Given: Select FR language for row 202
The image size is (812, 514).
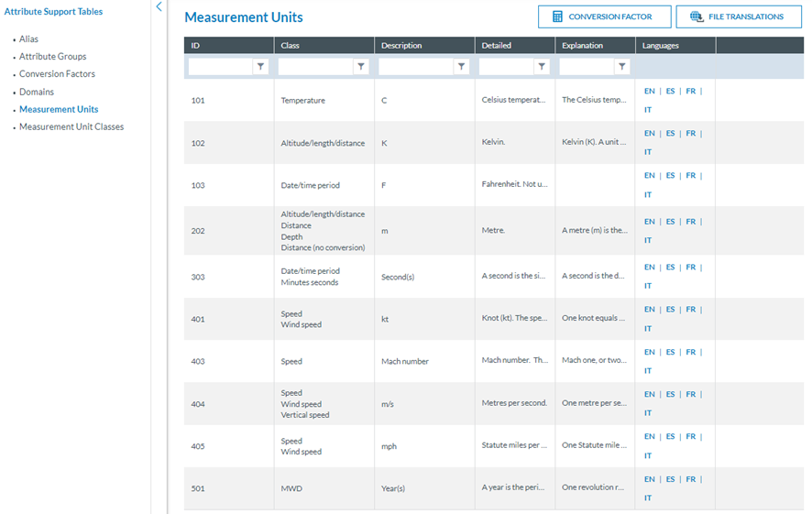Looking at the screenshot, I should coord(691,222).
